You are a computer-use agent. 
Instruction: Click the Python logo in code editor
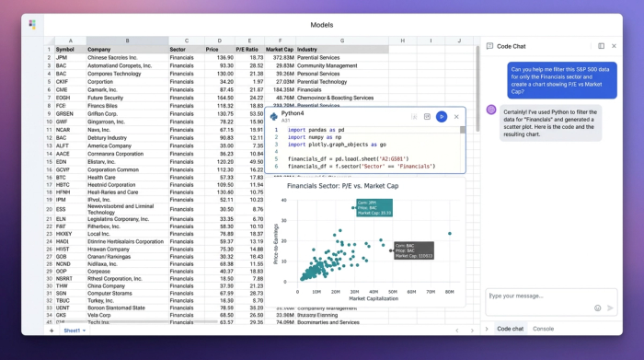point(274,117)
